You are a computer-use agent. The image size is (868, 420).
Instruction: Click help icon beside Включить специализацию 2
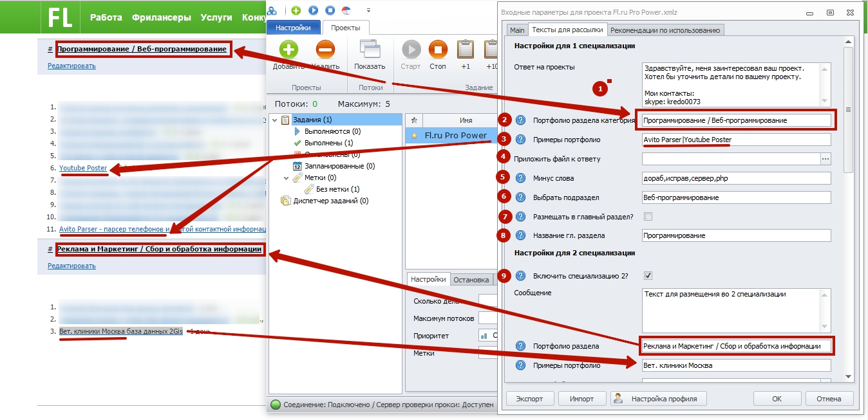tap(521, 275)
